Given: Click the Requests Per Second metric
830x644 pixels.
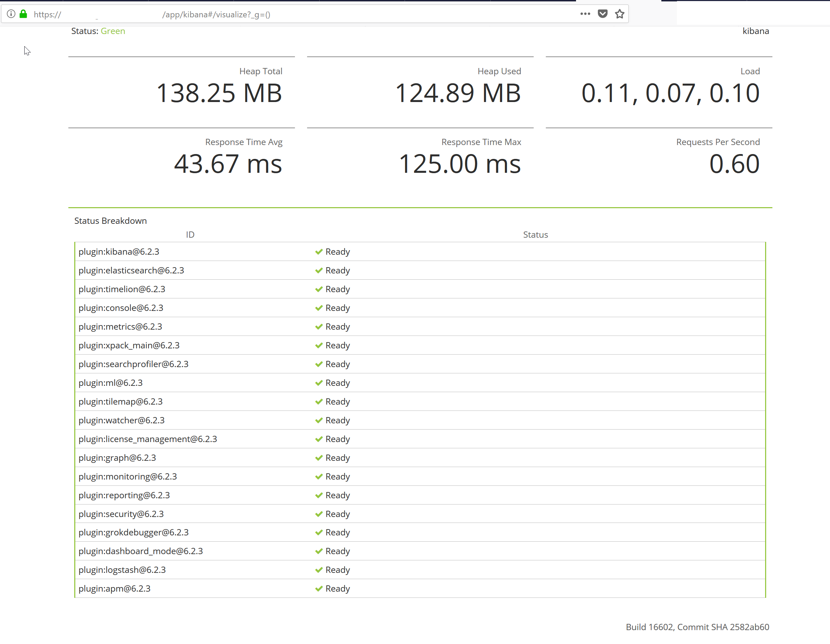Looking at the screenshot, I should pos(734,164).
